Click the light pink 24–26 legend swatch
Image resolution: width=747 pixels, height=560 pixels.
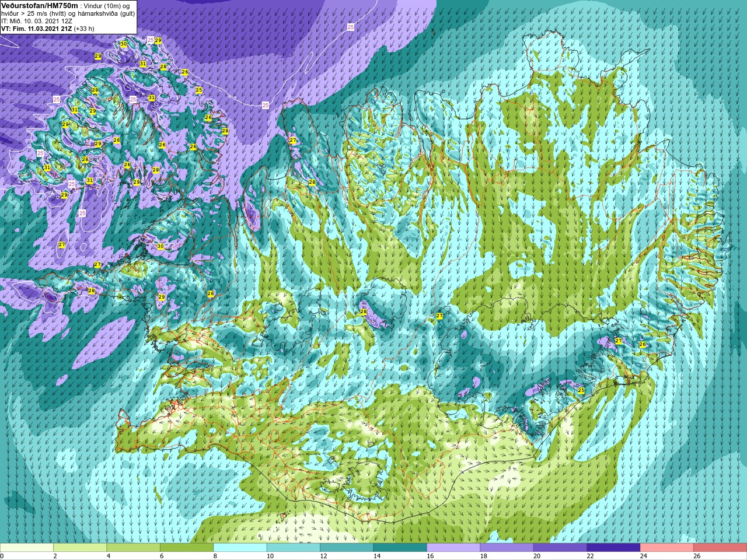pyautogui.click(x=667, y=548)
